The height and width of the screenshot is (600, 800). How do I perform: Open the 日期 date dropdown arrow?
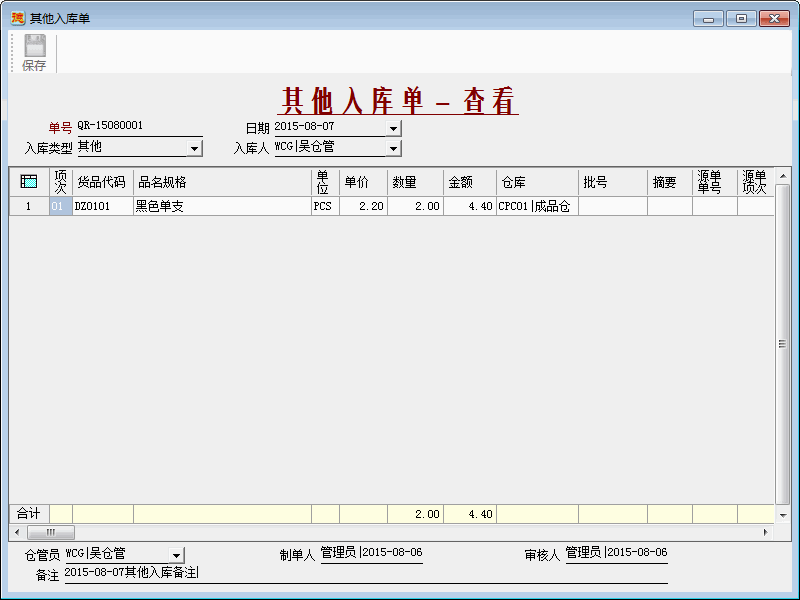tap(393, 129)
